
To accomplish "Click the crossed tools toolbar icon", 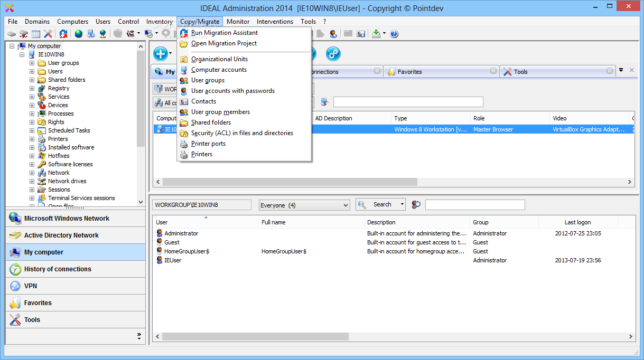I will click(x=48, y=34).
